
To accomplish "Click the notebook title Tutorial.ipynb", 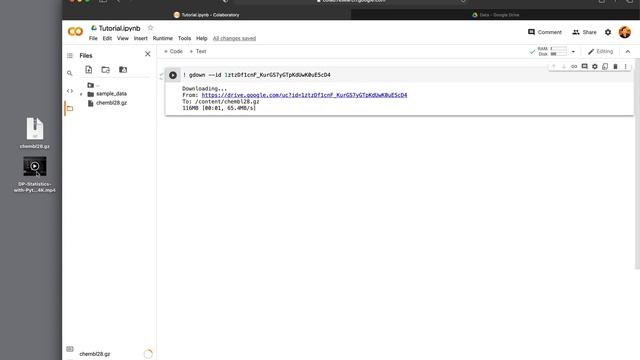I will [119, 28].
